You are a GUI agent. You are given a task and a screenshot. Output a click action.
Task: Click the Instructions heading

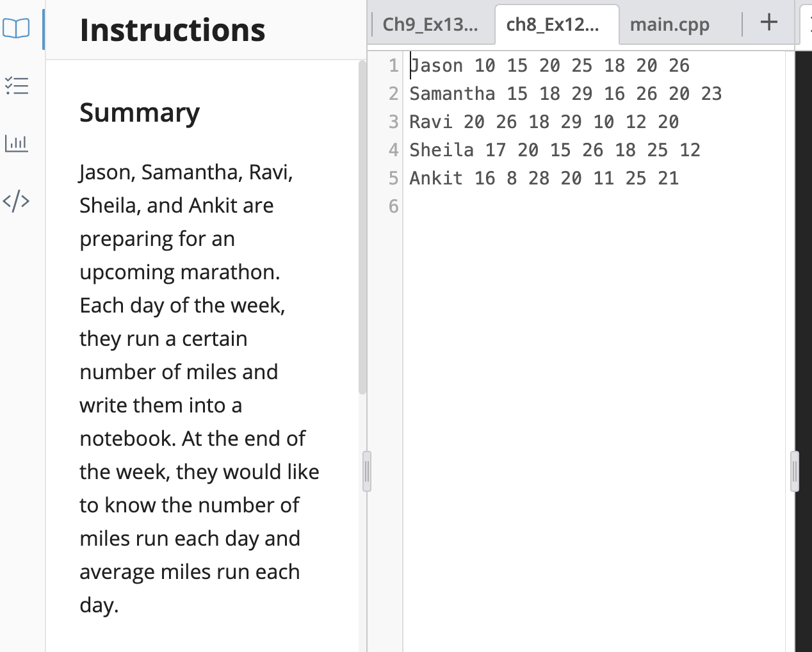pos(173,29)
